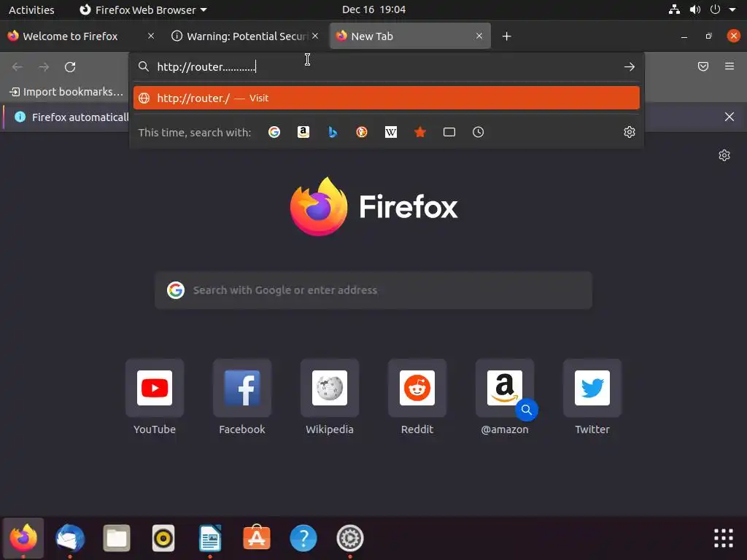Personalize new tab with gear icon
Image resolution: width=747 pixels, height=560 pixels.
[x=724, y=155]
